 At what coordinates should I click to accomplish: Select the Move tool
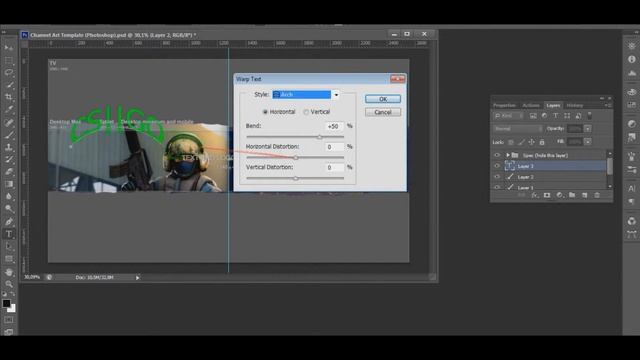point(9,48)
